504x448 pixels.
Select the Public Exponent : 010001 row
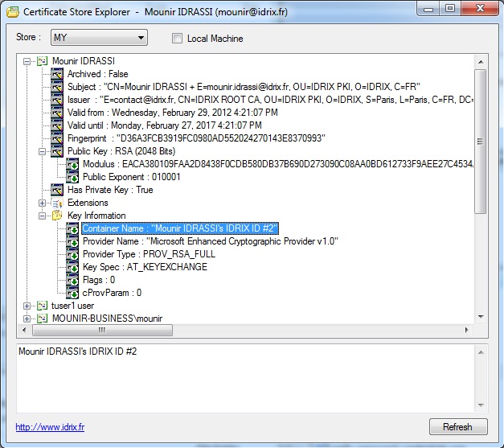tap(132, 177)
